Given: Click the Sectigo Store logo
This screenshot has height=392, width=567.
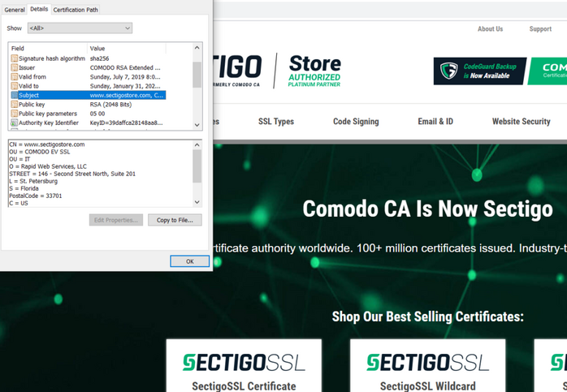Looking at the screenshot, I should (277, 71).
